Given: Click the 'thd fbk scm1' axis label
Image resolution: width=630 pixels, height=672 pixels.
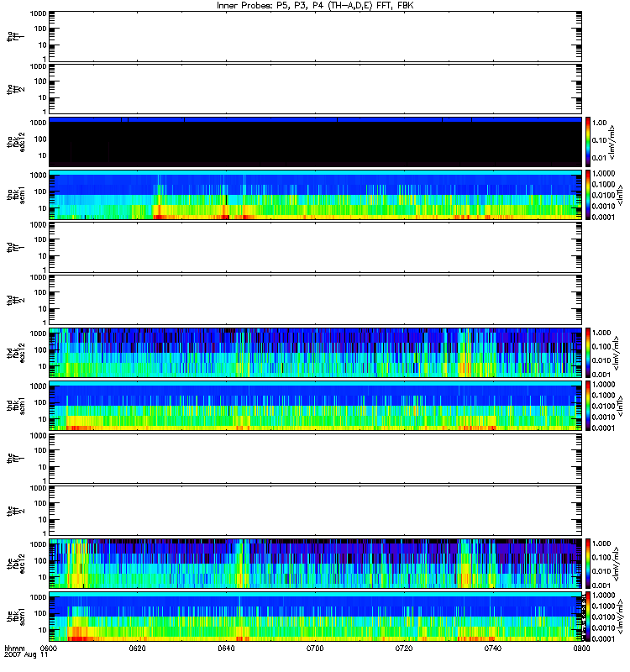Looking at the screenshot, I should point(15,406).
